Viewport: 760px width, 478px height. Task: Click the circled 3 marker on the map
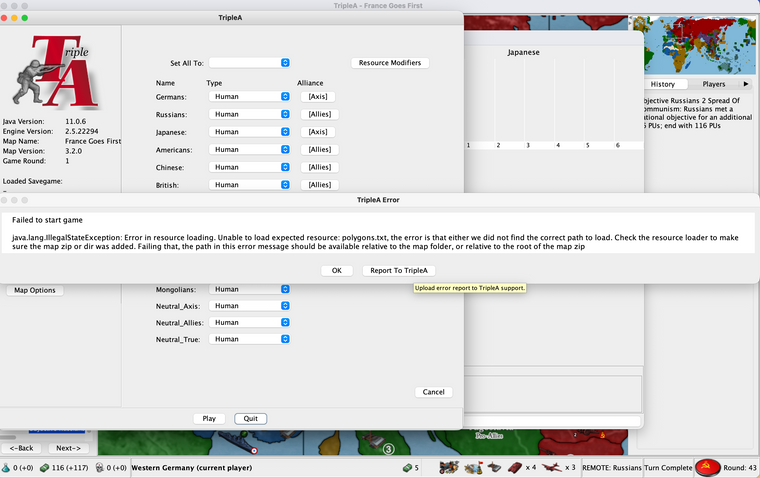tap(388, 449)
